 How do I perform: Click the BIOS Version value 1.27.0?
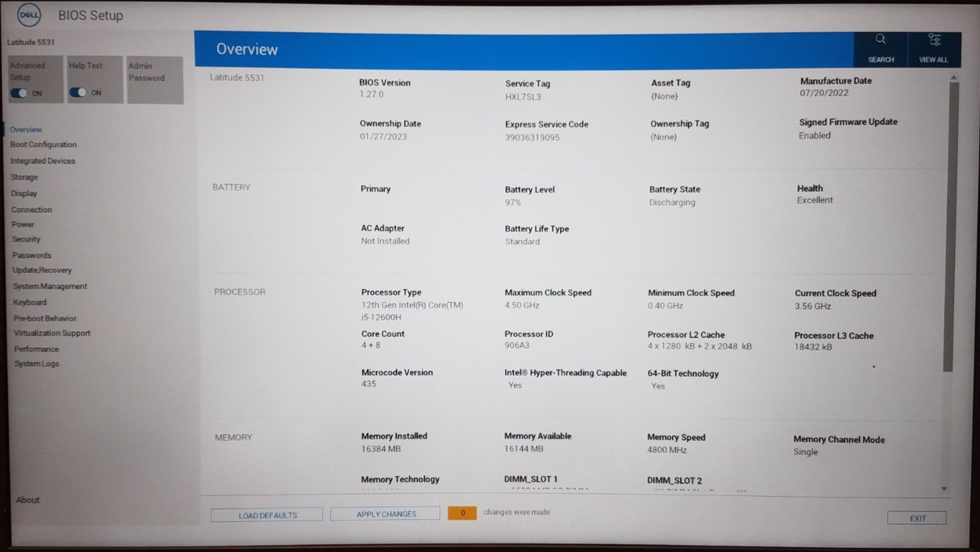pos(371,95)
